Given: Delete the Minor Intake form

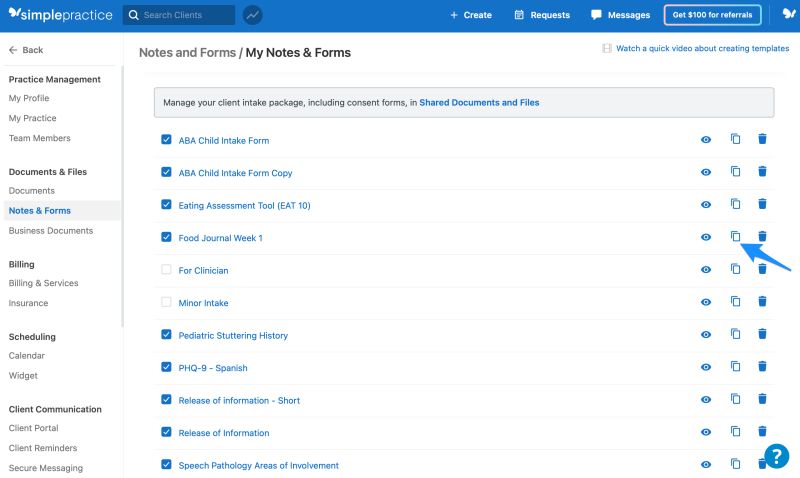Looking at the screenshot, I should (x=762, y=301).
